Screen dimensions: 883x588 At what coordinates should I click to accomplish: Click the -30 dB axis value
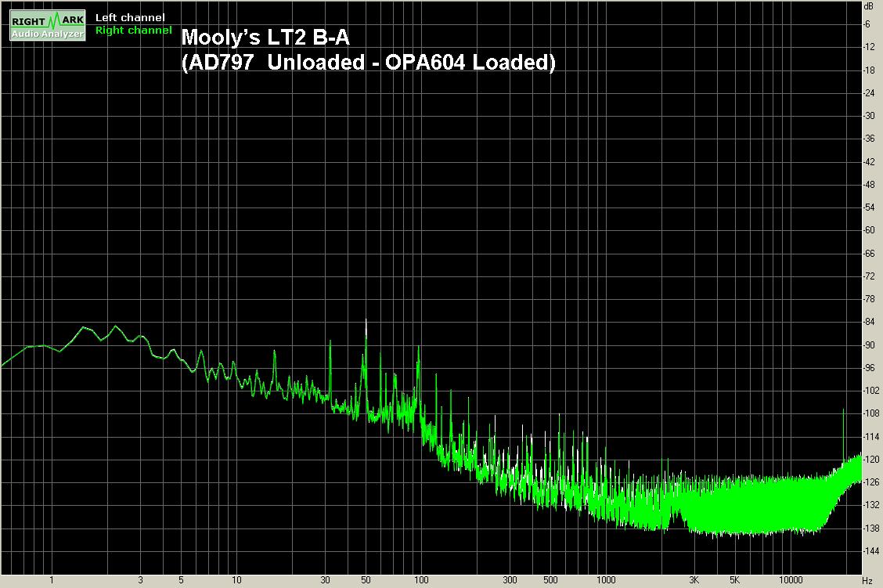point(869,115)
